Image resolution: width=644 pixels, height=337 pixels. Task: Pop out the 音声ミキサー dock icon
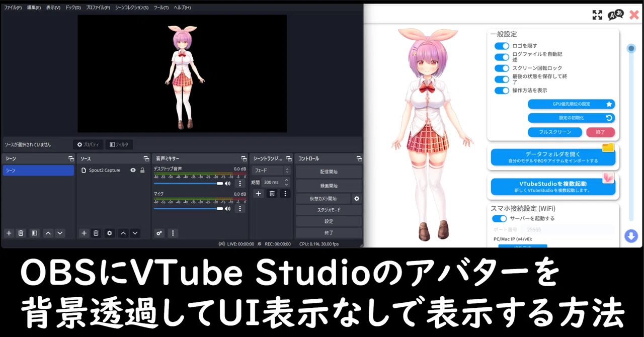(x=244, y=158)
